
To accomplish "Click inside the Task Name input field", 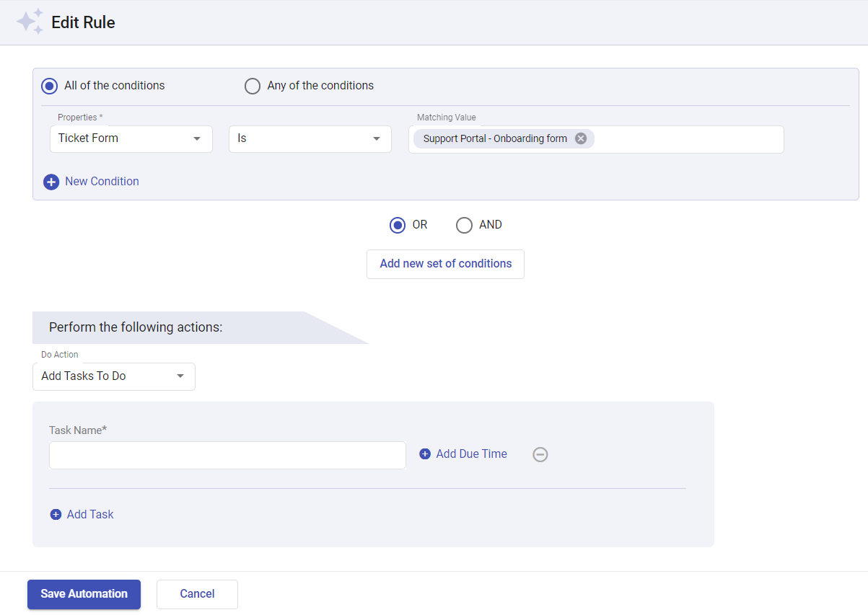I will 227,454.
